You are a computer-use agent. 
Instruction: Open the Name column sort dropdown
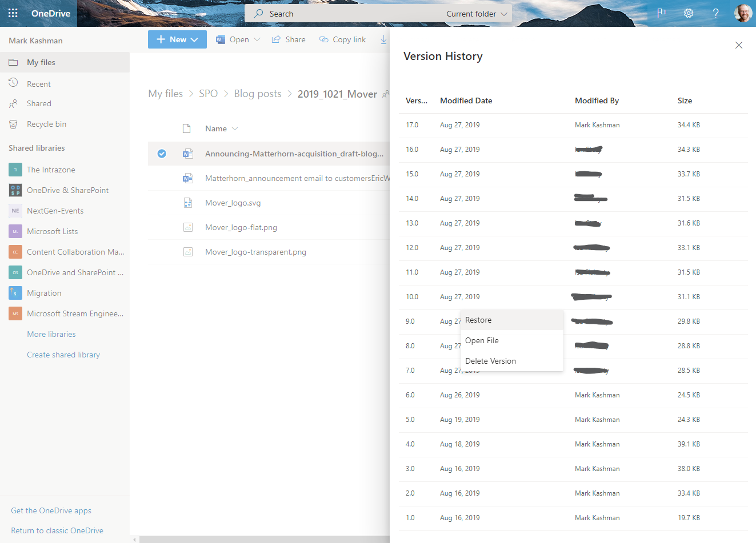point(235,128)
